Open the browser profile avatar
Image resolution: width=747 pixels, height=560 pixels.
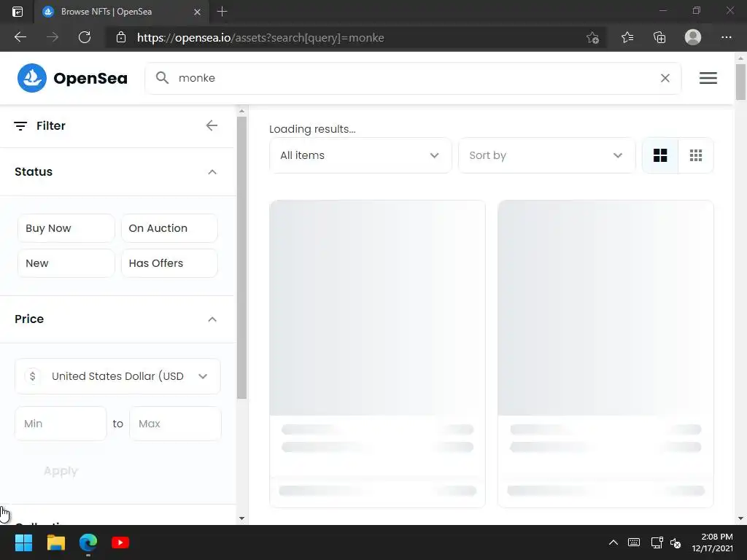(x=693, y=37)
